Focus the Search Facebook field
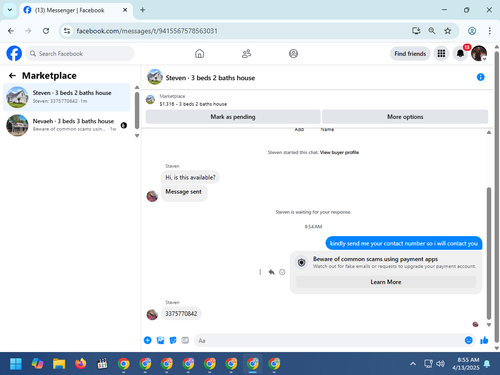 tap(80, 53)
